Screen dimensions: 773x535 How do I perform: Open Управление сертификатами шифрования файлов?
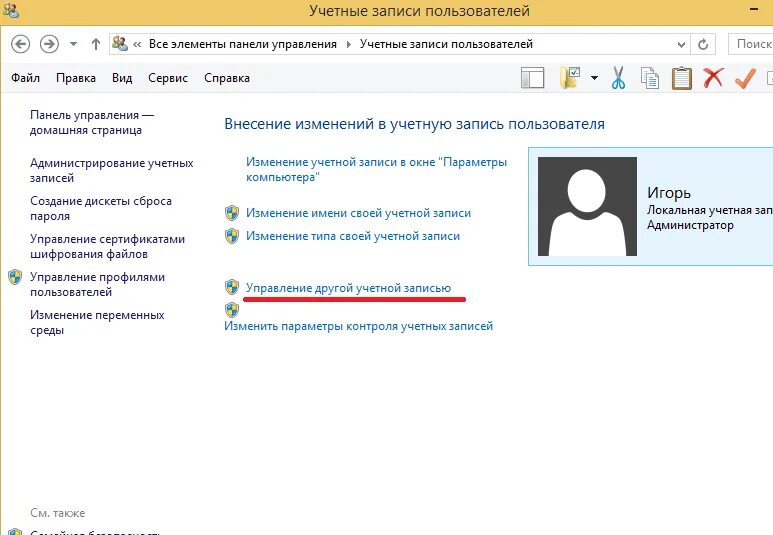point(107,246)
